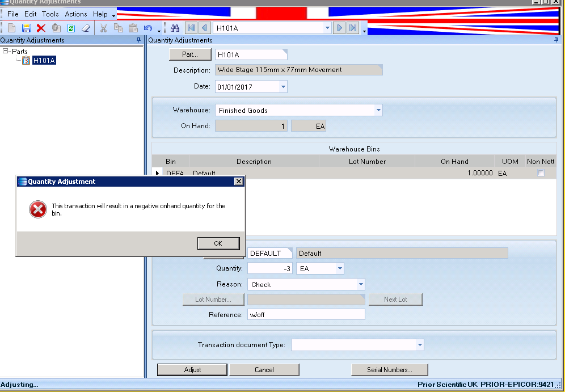Open toolbar overflow arrow after Undo

[x=158, y=31]
